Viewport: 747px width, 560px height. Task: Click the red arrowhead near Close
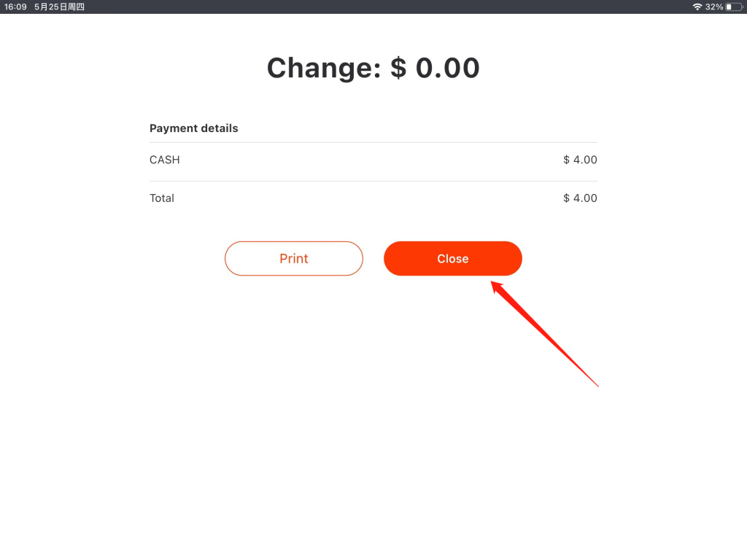[496, 287]
